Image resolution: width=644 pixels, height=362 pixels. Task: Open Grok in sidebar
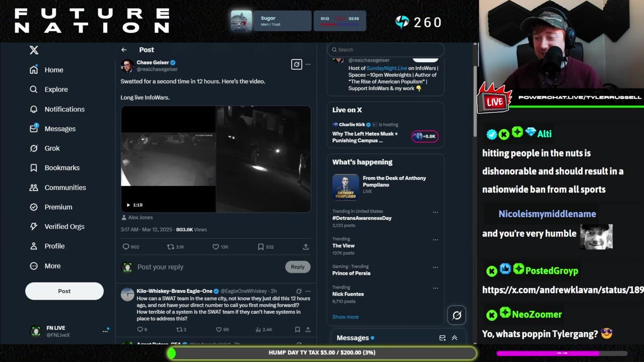44,148
